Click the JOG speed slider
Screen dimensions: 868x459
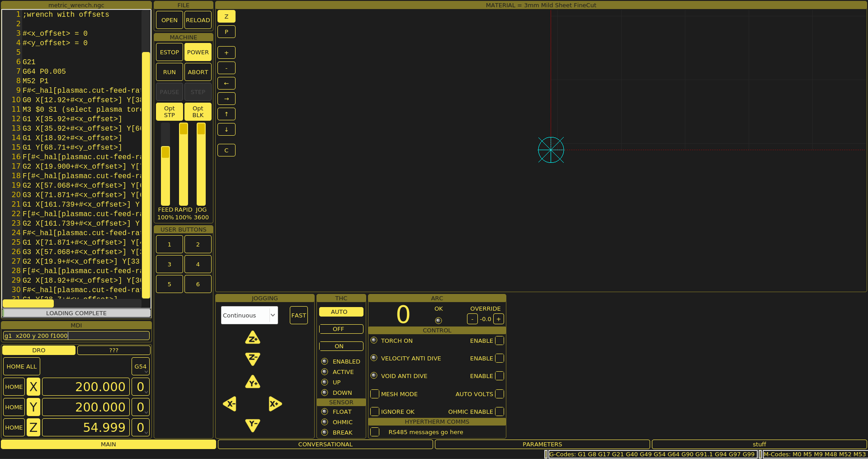201,164
